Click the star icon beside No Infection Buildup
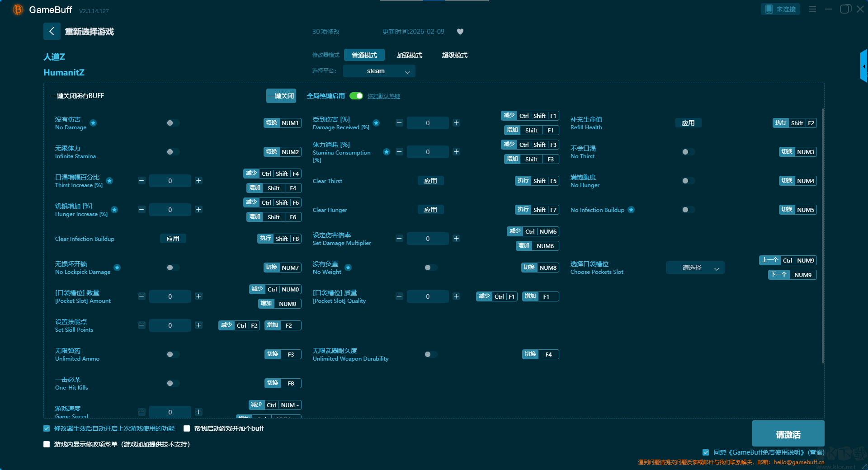868x470 pixels. [631, 210]
